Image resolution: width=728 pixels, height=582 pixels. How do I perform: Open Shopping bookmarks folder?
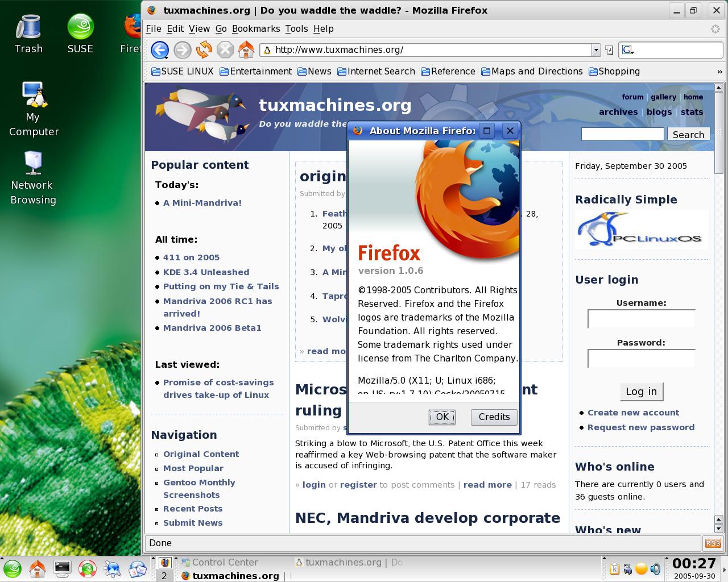click(x=614, y=72)
